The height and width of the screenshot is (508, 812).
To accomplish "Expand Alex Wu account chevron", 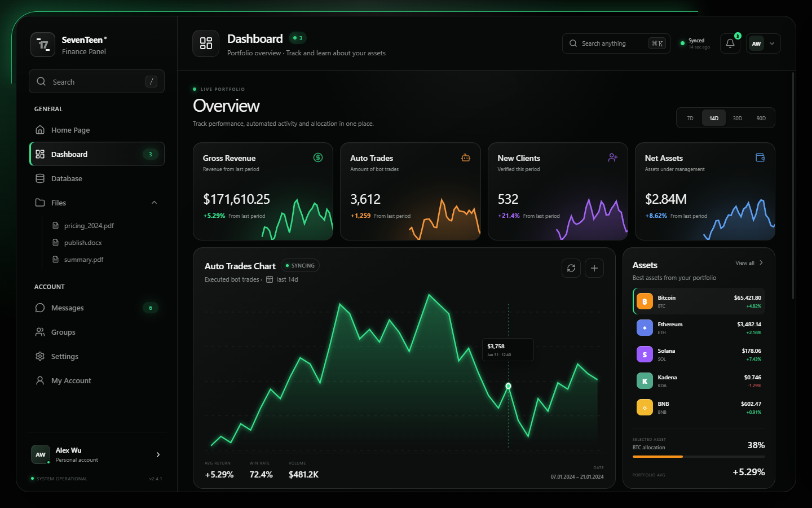I will point(158,454).
